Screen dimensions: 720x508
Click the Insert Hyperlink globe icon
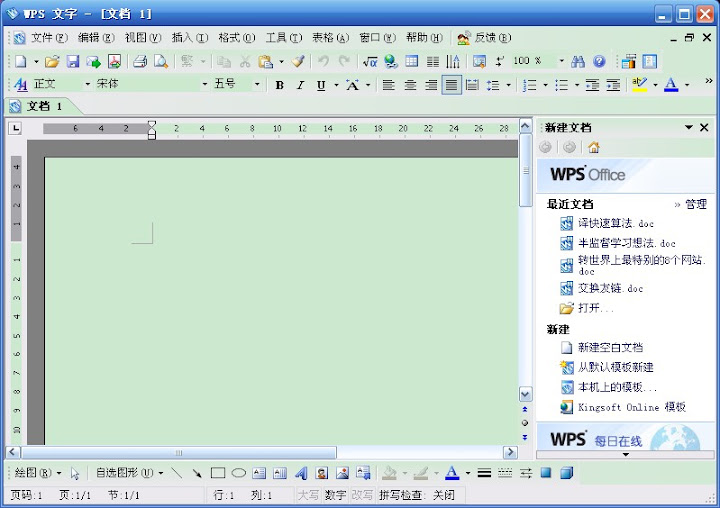[x=391, y=61]
